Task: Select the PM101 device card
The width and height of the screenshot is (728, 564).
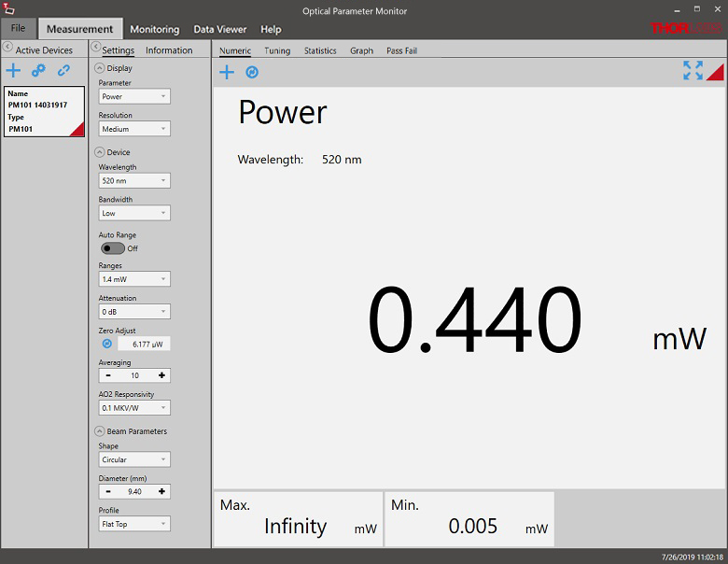Action: point(44,111)
